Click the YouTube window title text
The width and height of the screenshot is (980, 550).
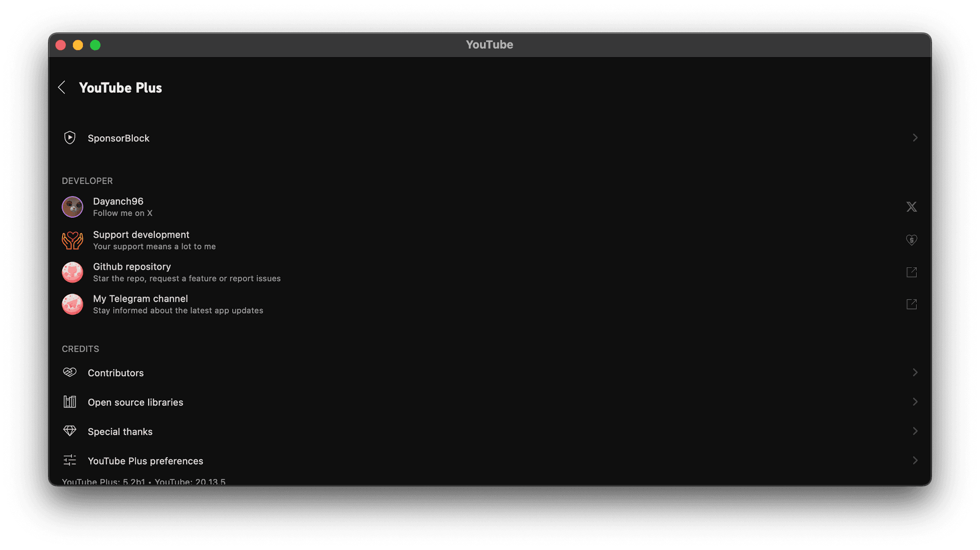click(490, 45)
